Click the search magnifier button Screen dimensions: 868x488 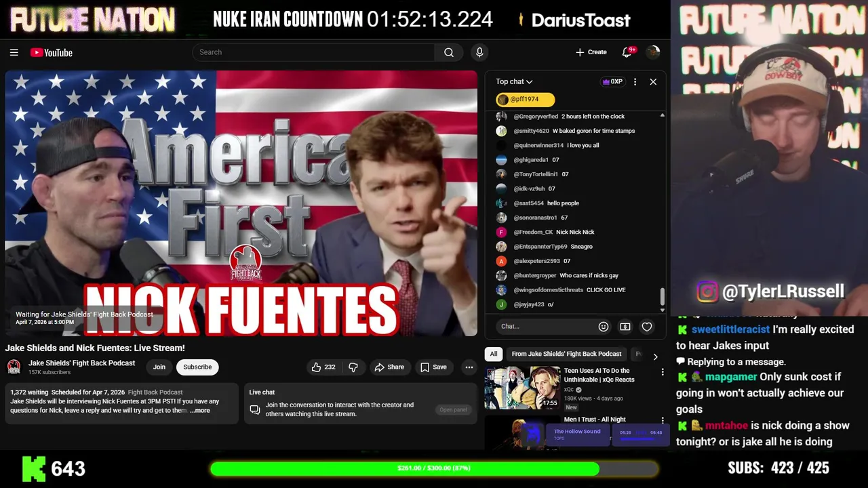tap(448, 52)
